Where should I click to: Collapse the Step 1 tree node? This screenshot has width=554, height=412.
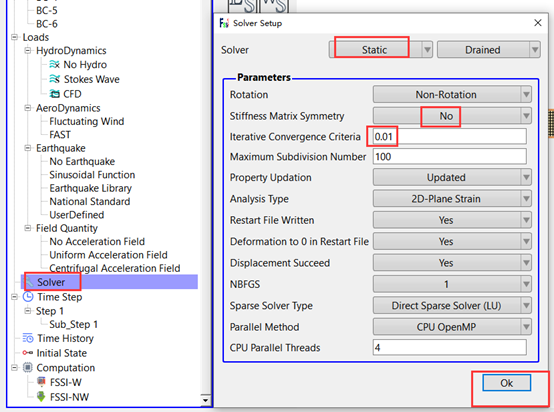coord(28,311)
